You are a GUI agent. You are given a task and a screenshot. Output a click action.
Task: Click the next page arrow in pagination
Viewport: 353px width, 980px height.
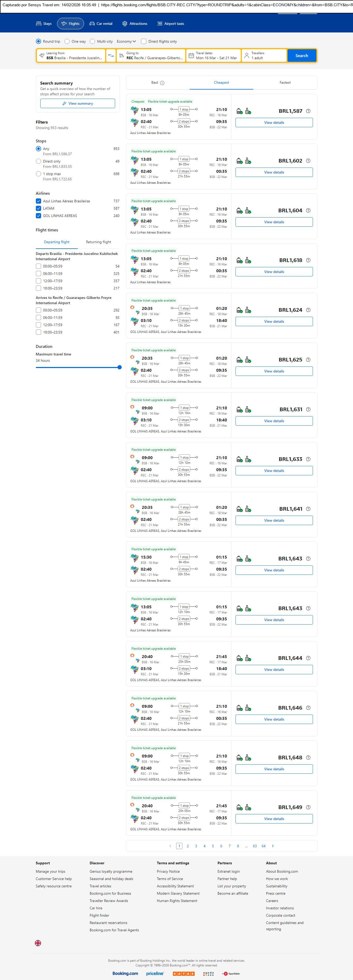(x=273, y=846)
